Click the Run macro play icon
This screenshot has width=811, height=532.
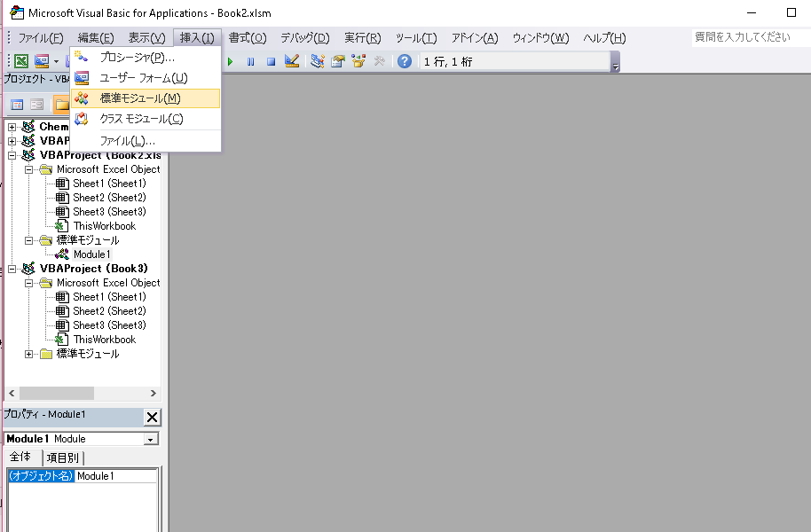pyautogui.click(x=231, y=61)
